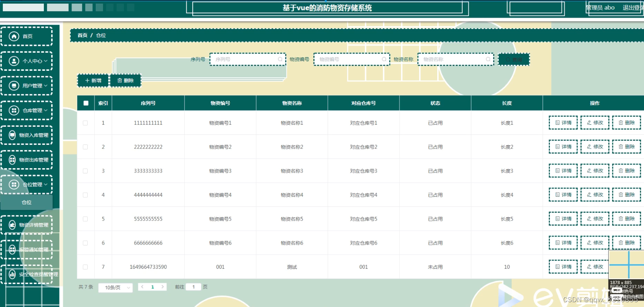
Task: Select page number 1 in pagination
Action: pyautogui.click(x=152, y=287)
